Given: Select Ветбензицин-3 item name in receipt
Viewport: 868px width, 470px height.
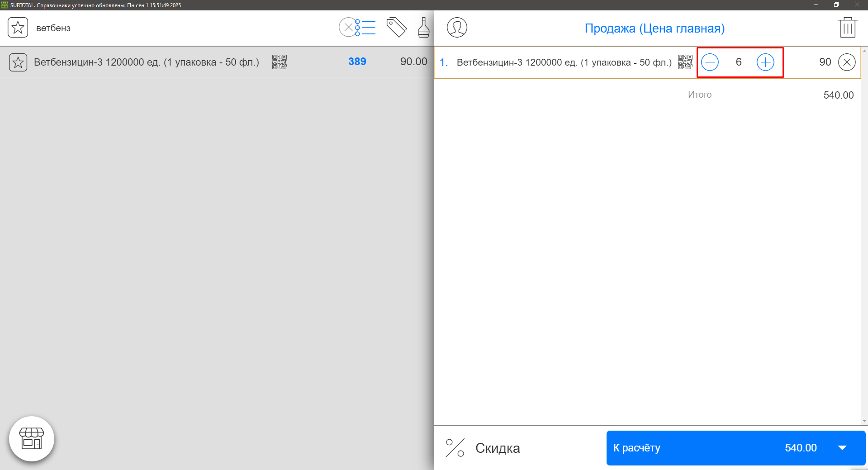Looking at the screenshot, I should [x=564, y=62].
